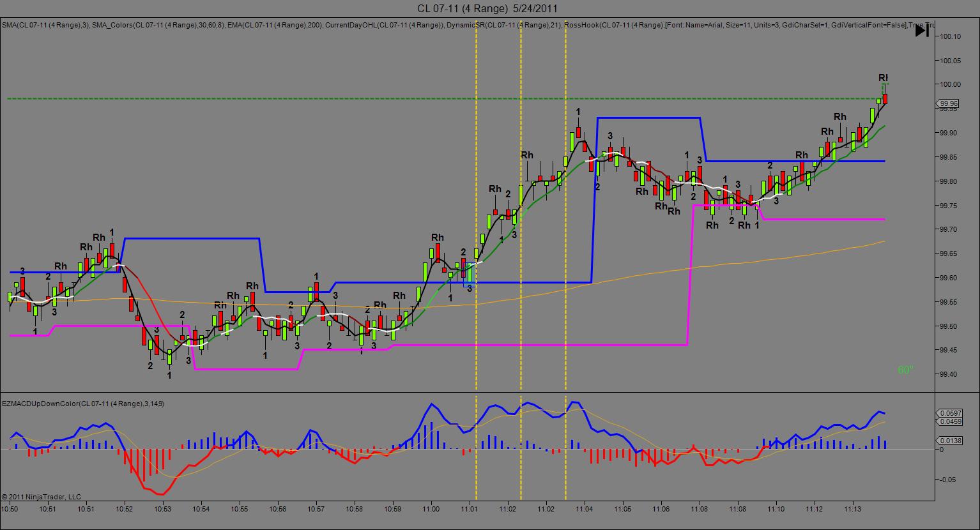Screen dimensions: 980x530
Task: Click the 99.85 price axis label
Action: pos(949,157)
